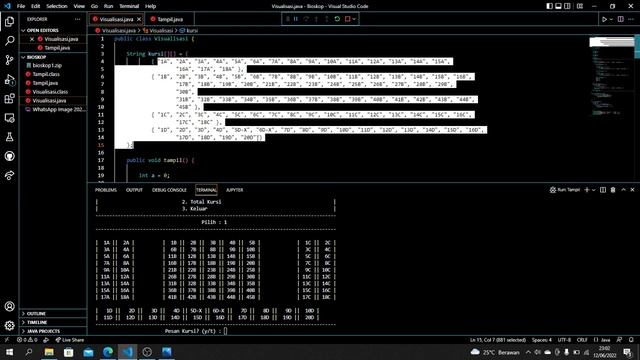Click the Spaces: 4 indentation setting
This screenshot has width=640, height=360.
tap(542, 340)
